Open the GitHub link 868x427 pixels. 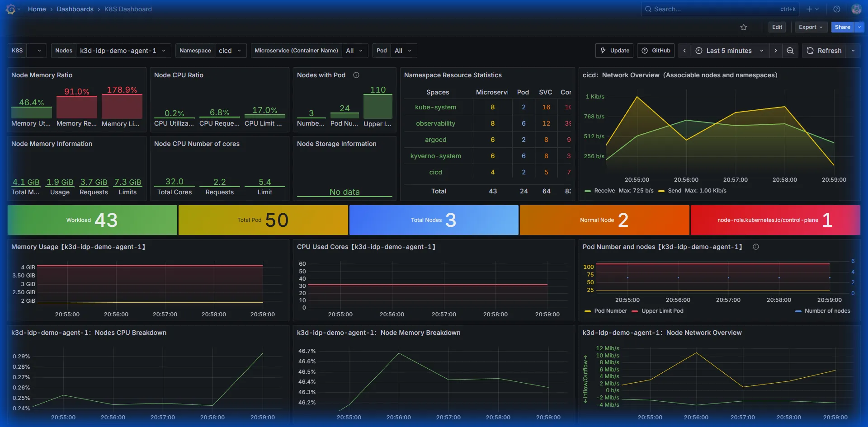[656, 51]
